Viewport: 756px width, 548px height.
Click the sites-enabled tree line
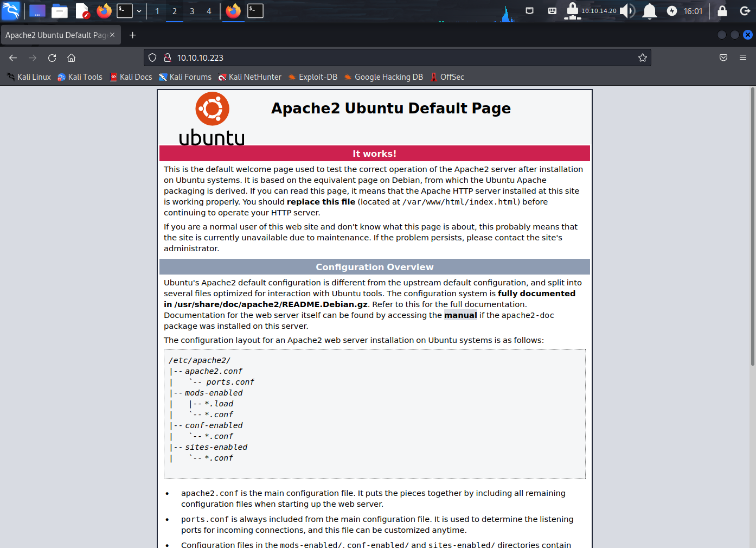[x=208, y=447]
